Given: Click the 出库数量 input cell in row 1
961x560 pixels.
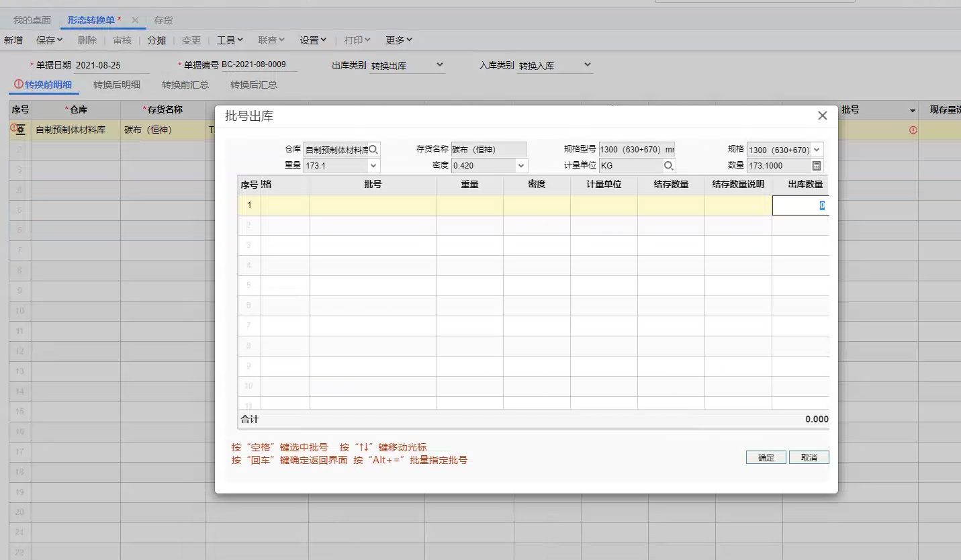Looking at the screenshot, I should click(800, 205).
